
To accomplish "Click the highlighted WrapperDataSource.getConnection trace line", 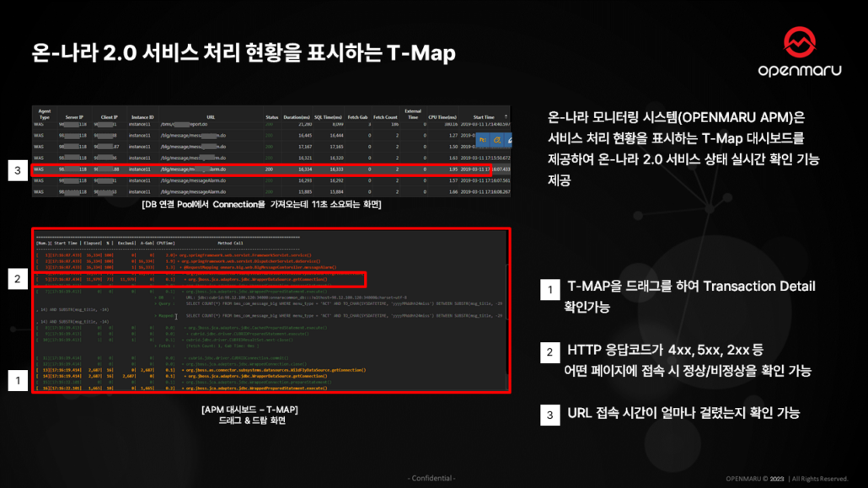I will [x=253, y=278].
